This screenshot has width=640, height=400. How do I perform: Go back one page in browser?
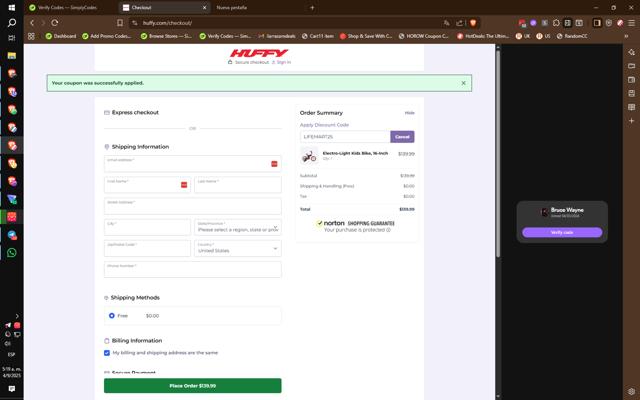32,23
